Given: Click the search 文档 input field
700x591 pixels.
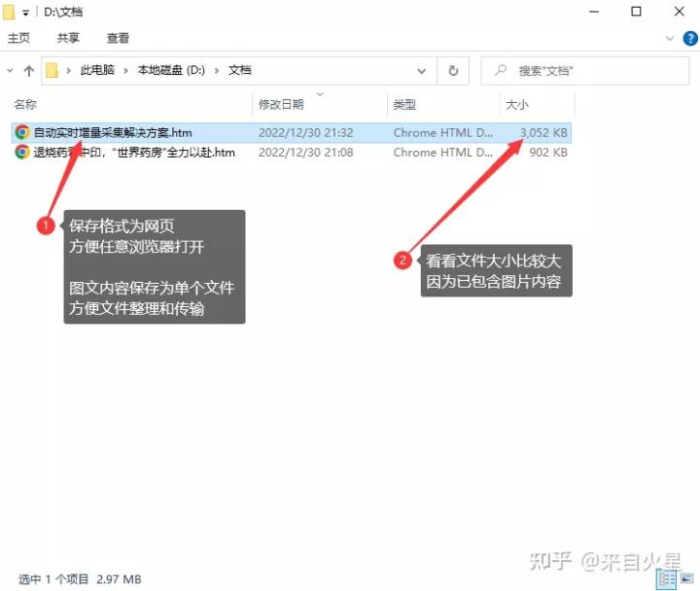Looking at the screenshot, I should (585, 71).
